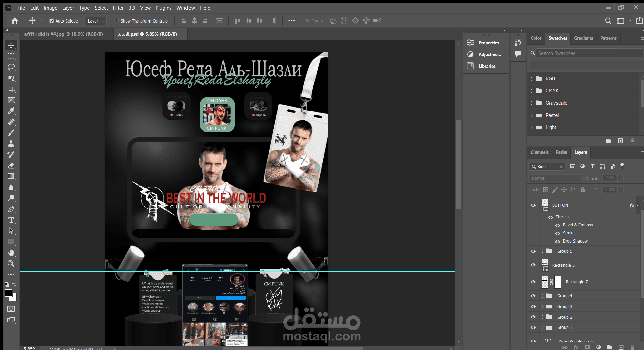Select the Horizontal Type tool
The image size is (644, 350).
[11, 220]
